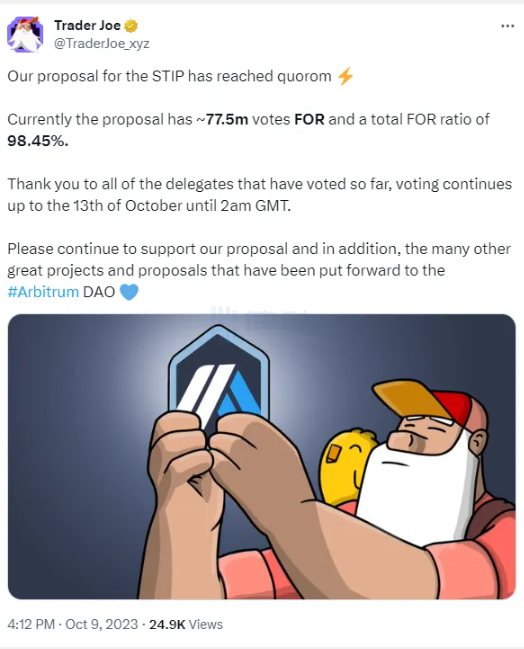Open the attached cartoon image

pos(262,457)
